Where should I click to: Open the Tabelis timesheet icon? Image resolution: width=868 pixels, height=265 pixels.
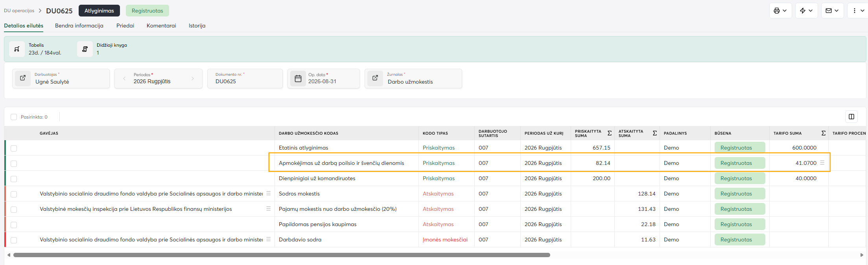pyautogui.click(x=17, y=49)
